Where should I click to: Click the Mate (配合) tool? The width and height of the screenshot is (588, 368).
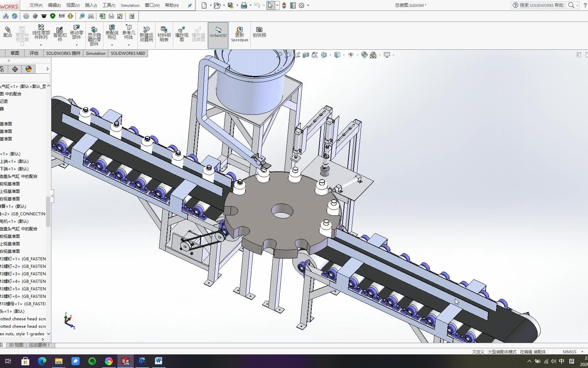click(x=7, y=32)
